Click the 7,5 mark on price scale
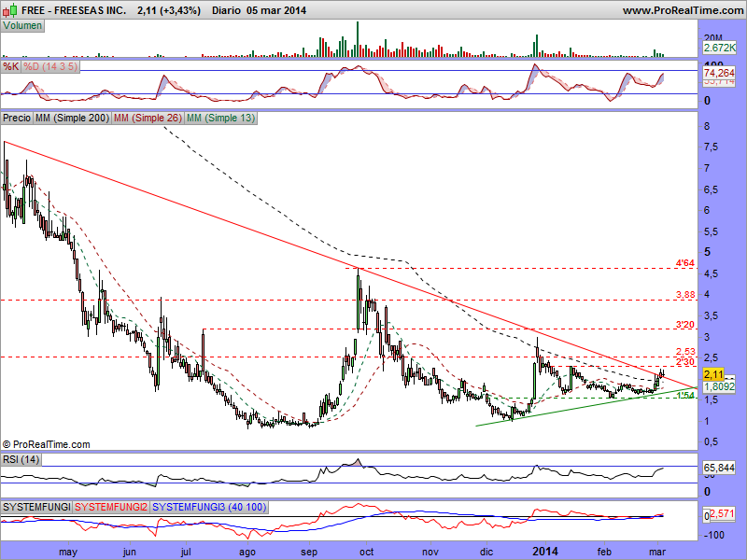Image resolution: width=747 pixels, height=560 pixels. pyautogui.click(x=712, y=147)
